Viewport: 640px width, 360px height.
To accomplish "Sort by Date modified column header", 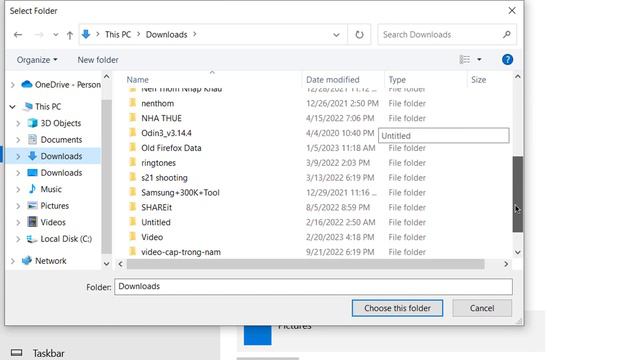I will point(333,80).
